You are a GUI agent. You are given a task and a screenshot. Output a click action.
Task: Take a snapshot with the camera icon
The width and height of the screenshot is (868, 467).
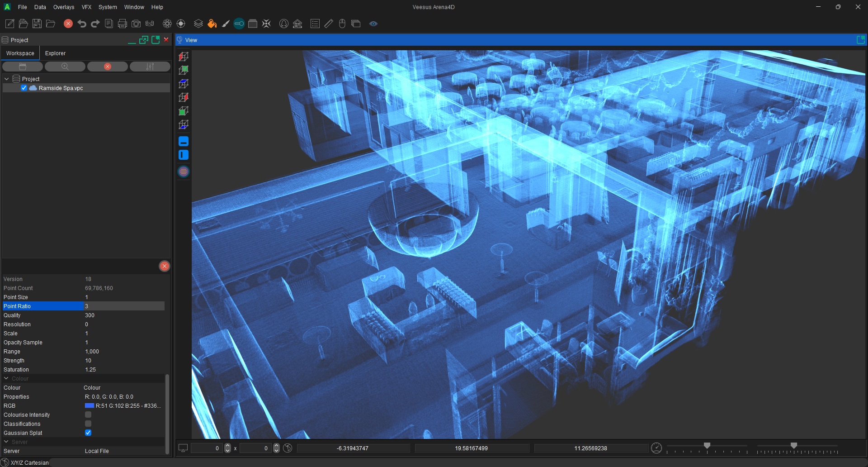[136, 24]
